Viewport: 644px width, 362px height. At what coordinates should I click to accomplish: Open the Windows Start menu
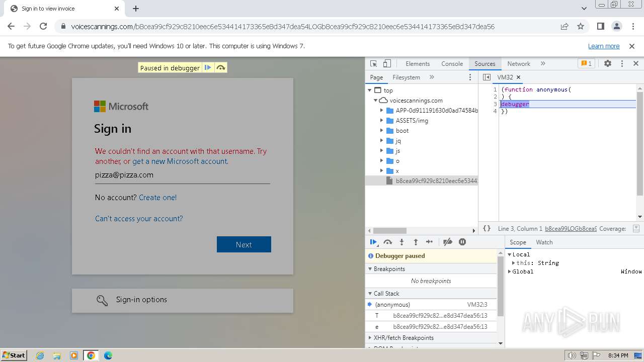[x=14, y=355]
